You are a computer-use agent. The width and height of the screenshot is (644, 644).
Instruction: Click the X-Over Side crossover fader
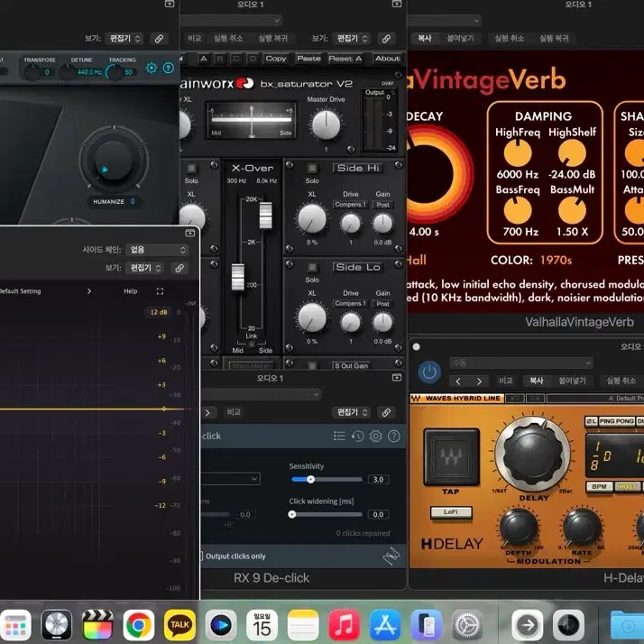(x=265, y=216)
